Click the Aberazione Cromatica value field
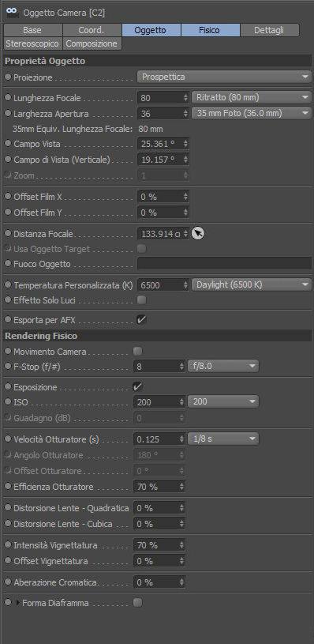Viewport: 314px width, 644px height. (x=156, y=582)
